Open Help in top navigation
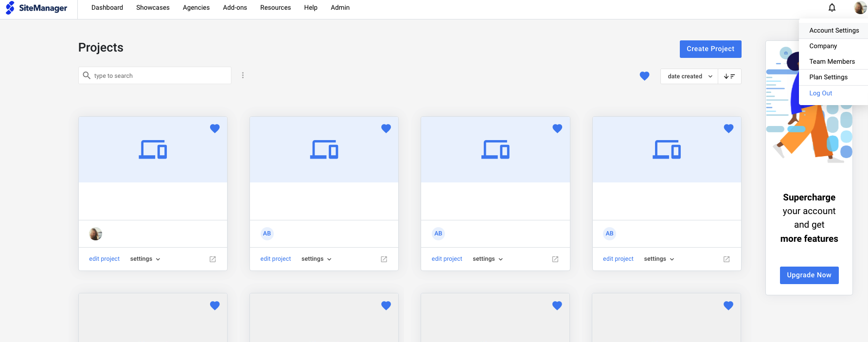 311,8
